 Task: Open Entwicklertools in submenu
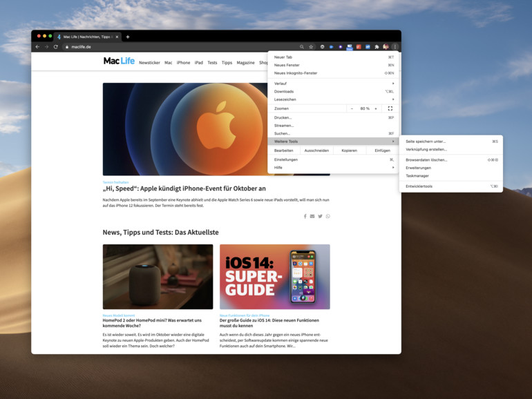click(451, 186)
